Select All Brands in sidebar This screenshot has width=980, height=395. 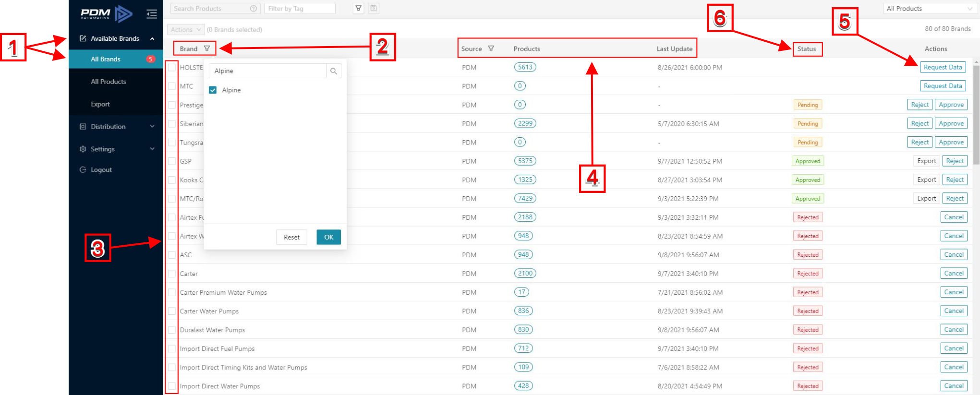(116, 59)
